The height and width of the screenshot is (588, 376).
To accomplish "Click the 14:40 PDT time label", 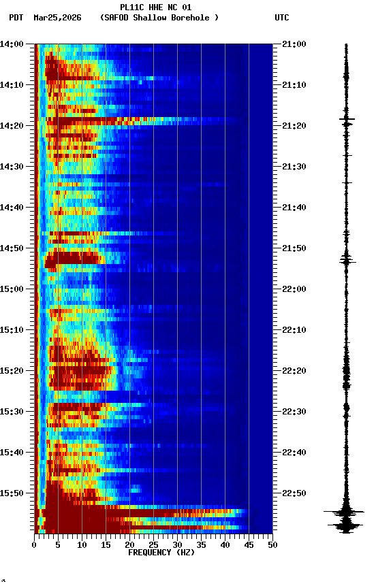I will [x=12, y=208].
